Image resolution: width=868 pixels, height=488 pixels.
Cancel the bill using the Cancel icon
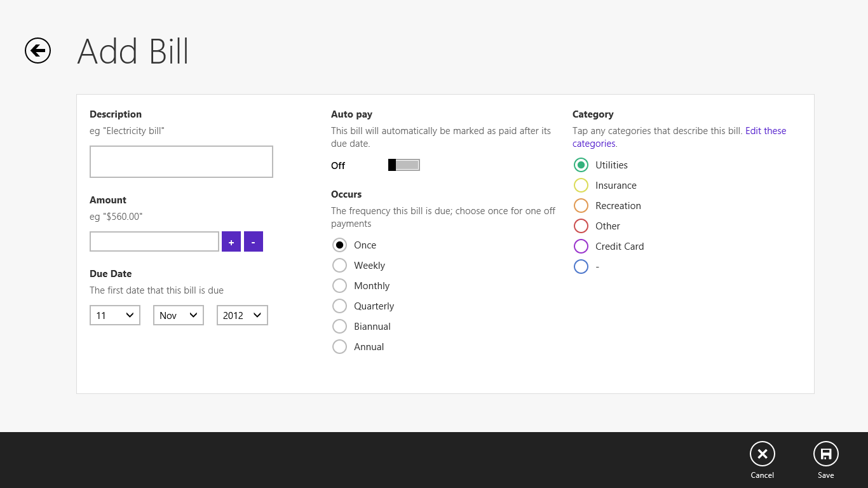(x=762, y=454)
